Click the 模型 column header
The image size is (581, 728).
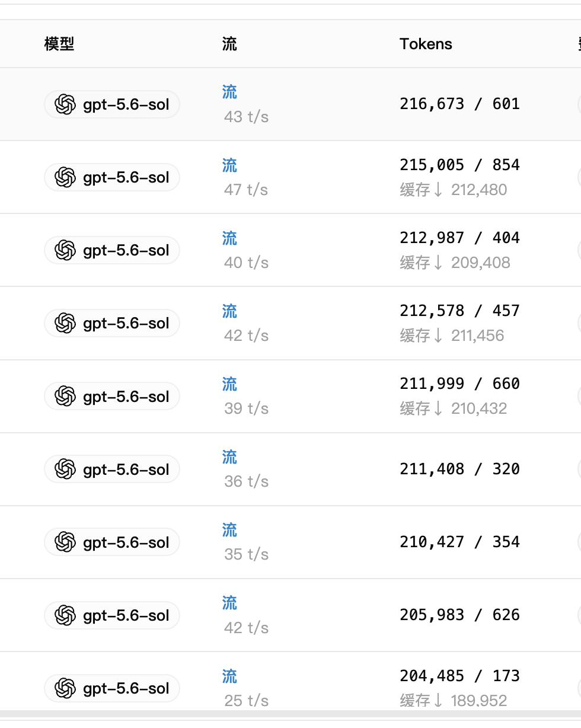coord(59,44)
